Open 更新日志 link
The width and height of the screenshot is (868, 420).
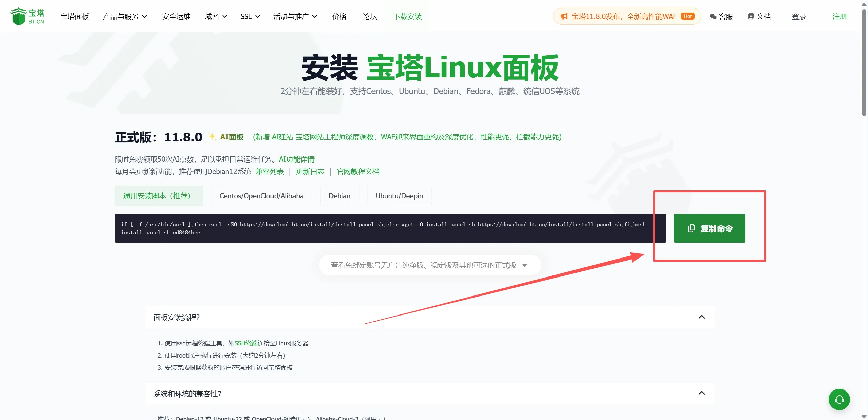point(310,171)
